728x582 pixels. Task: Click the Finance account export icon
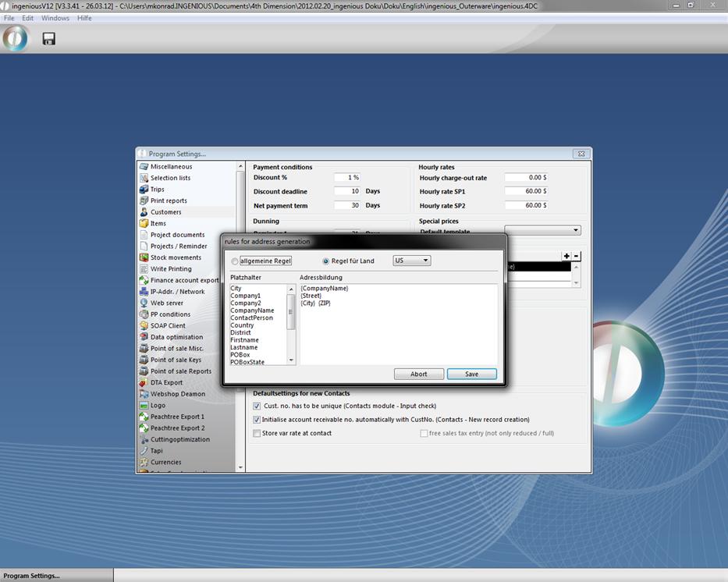(x=144, y=280)
